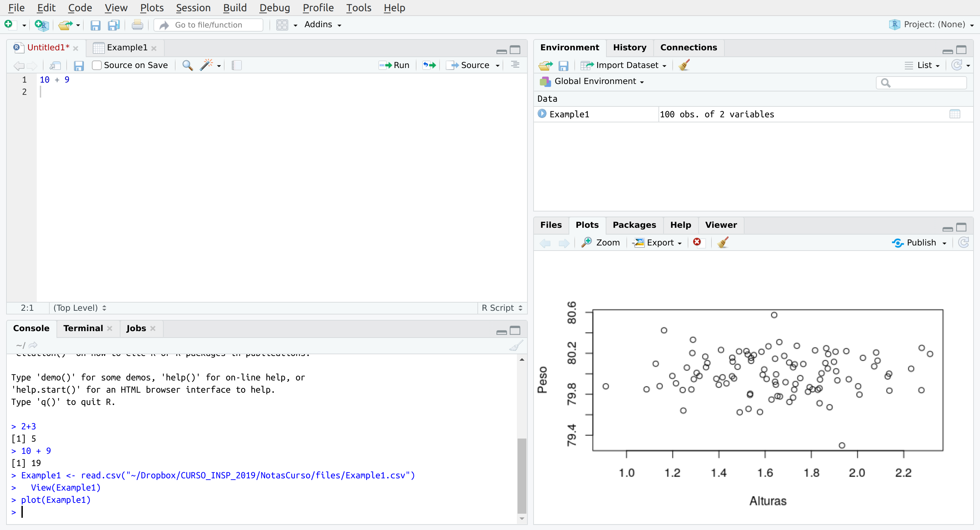Close the Terminal tab
Image resolution: width=980 pixels, height=530 pixels.
click(x=110, y=328)
